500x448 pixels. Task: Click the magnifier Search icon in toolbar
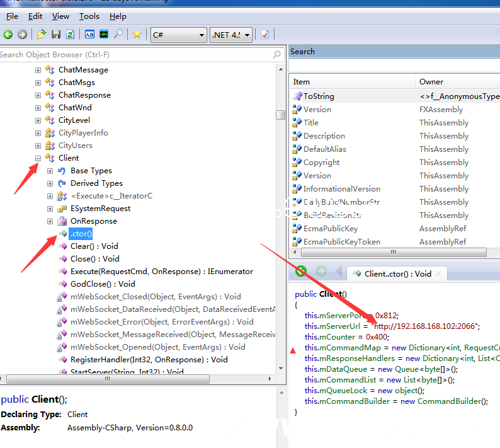(x=118, y=35)
